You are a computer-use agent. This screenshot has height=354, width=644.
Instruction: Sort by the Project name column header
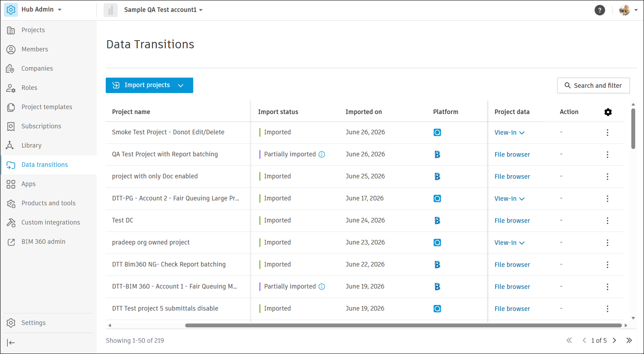131,112
